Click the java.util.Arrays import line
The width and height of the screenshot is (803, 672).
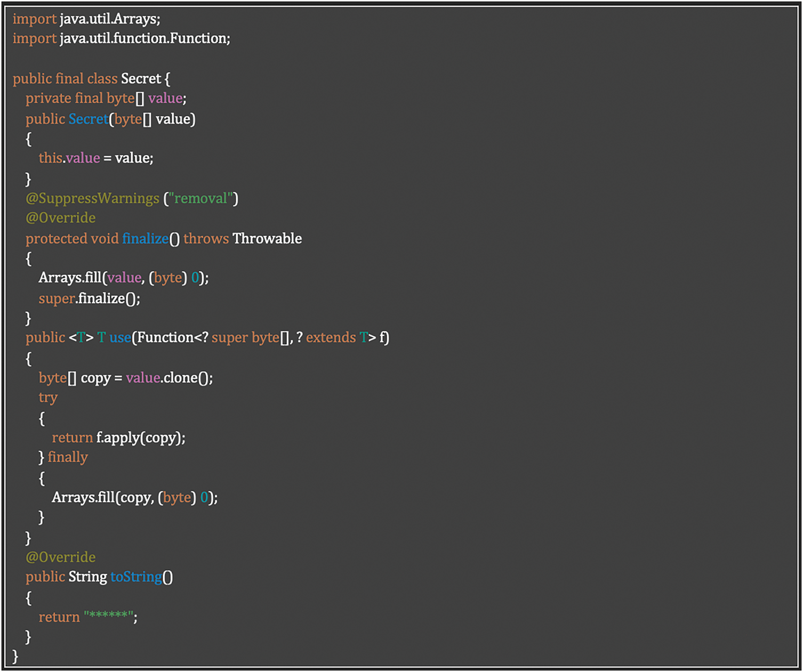86,19
